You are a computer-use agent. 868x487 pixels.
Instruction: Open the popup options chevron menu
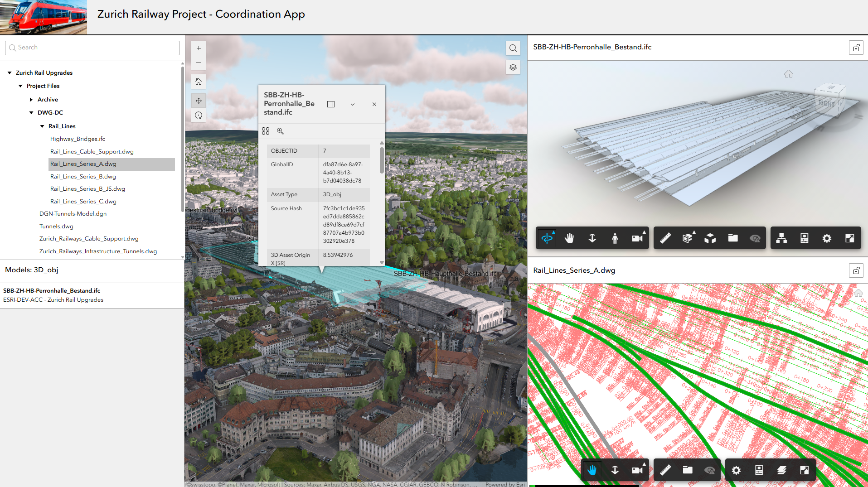click(x=353, y=104)
